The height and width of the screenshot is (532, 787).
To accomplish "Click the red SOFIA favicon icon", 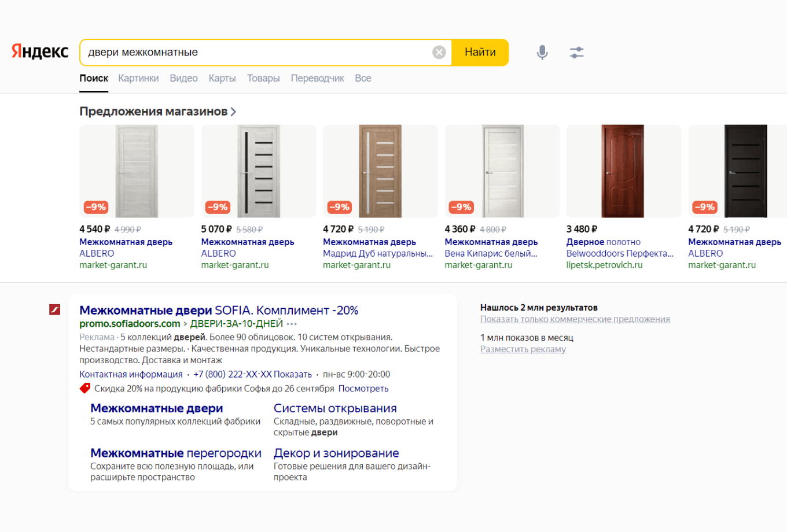I will (x=55, y=310).
